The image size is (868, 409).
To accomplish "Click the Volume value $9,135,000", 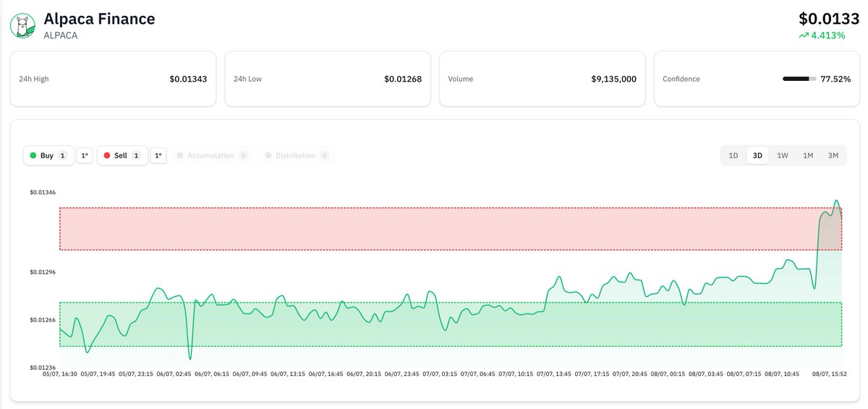I will (x=613, y=79).
